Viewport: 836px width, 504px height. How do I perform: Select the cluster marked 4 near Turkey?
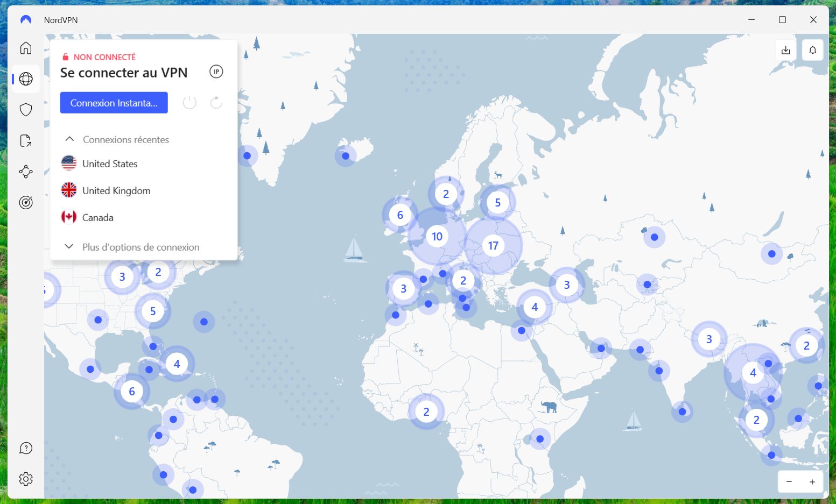click(x=535, y=307)
